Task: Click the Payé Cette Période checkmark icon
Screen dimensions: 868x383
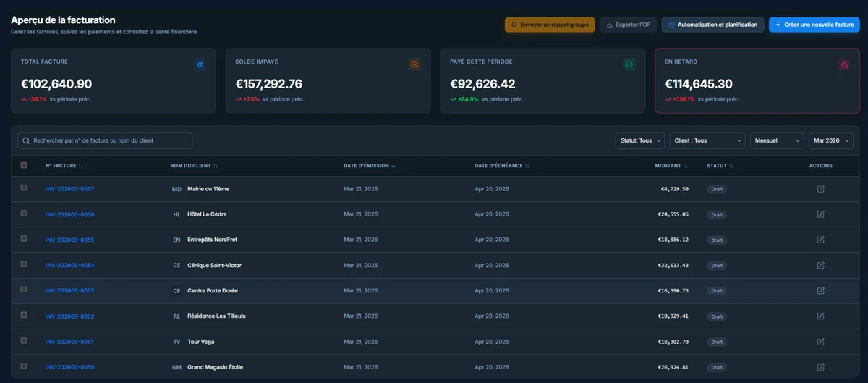Action: click(629, 64)
